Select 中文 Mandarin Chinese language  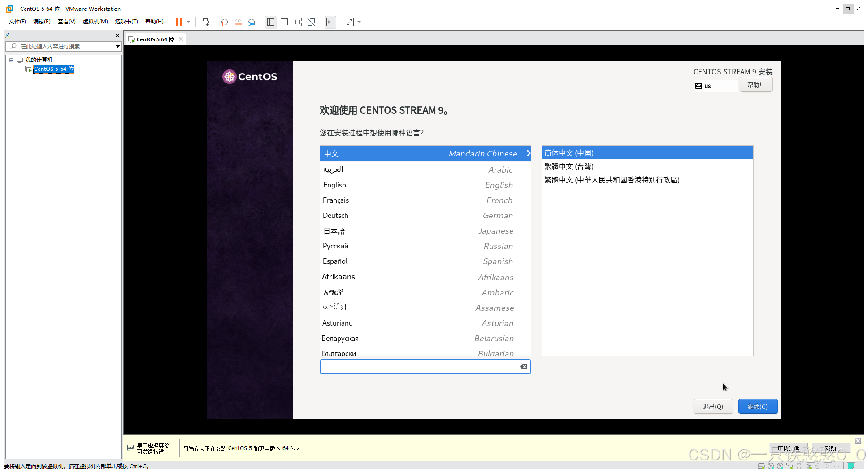coord(425,153)
